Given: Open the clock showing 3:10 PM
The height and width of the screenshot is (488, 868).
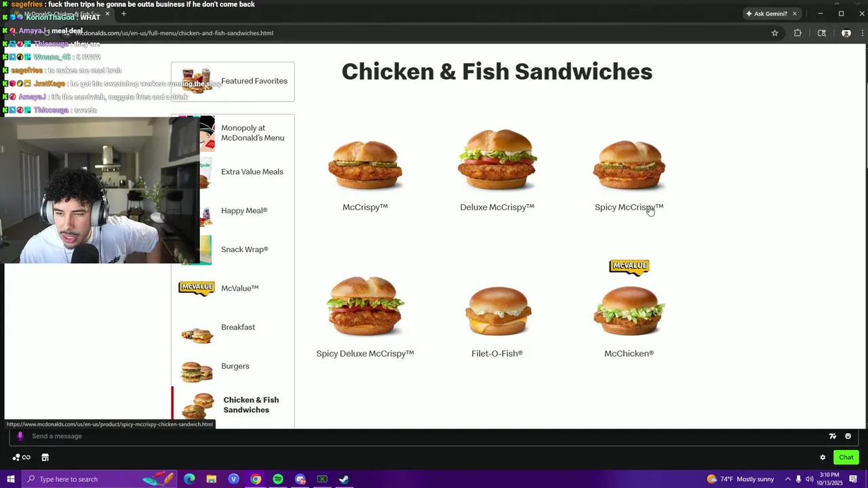Looking at the screenshot, I should point(830,479).
